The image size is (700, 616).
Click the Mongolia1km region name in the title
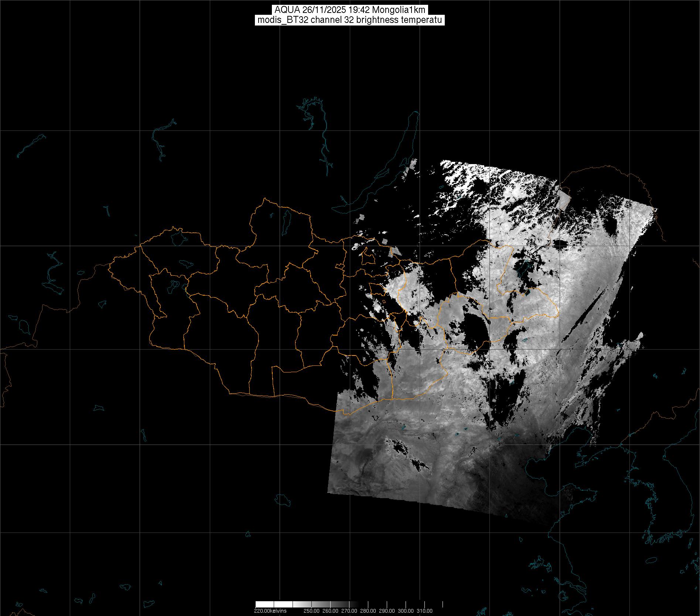point(404,10)
